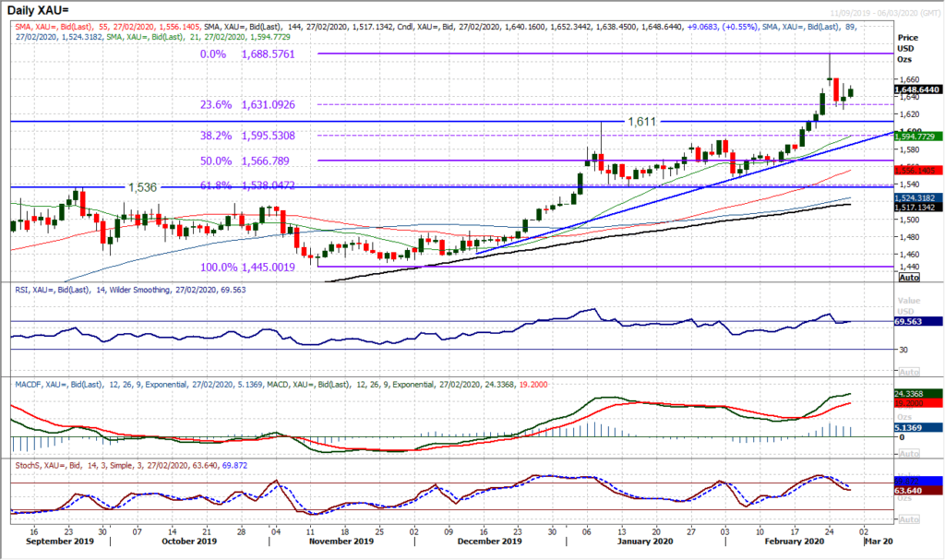The image size is (945, 560).
Task: Click the 69.563 RSI value badge
Action: [909, 323]
